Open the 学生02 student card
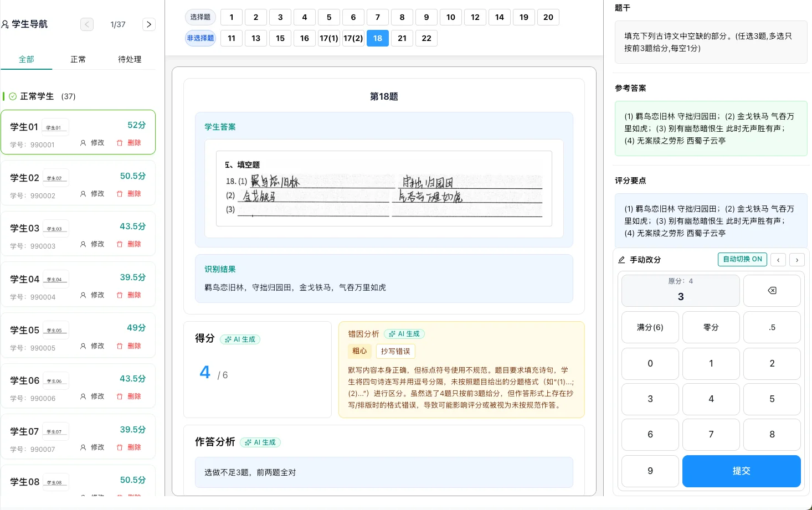The image size is (812, 510). pyautogui.click(x=78, y=183)
